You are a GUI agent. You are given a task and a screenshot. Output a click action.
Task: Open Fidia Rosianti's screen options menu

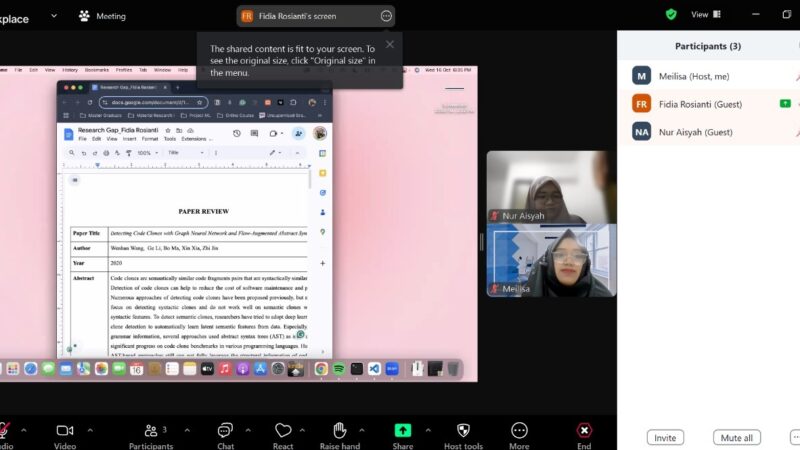[x=386, y=16]
